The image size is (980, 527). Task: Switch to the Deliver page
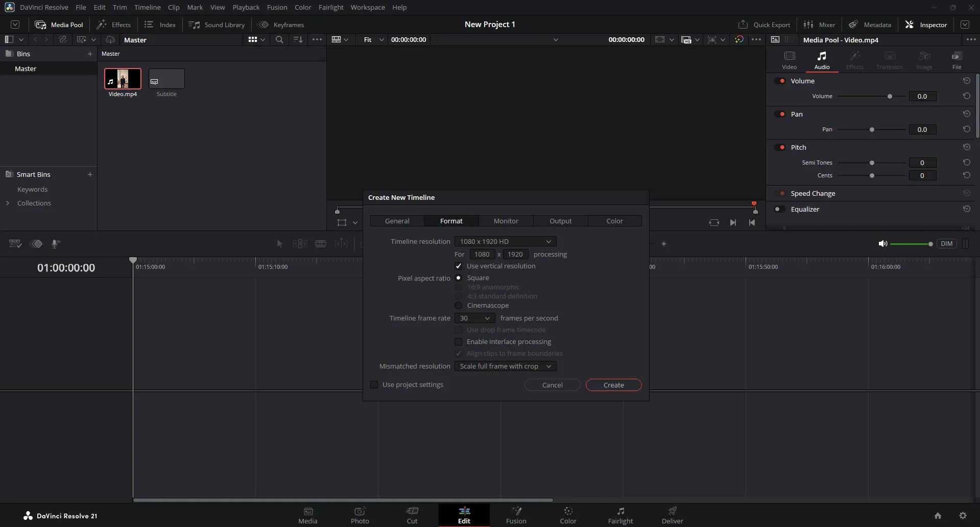tap(672, 515)
